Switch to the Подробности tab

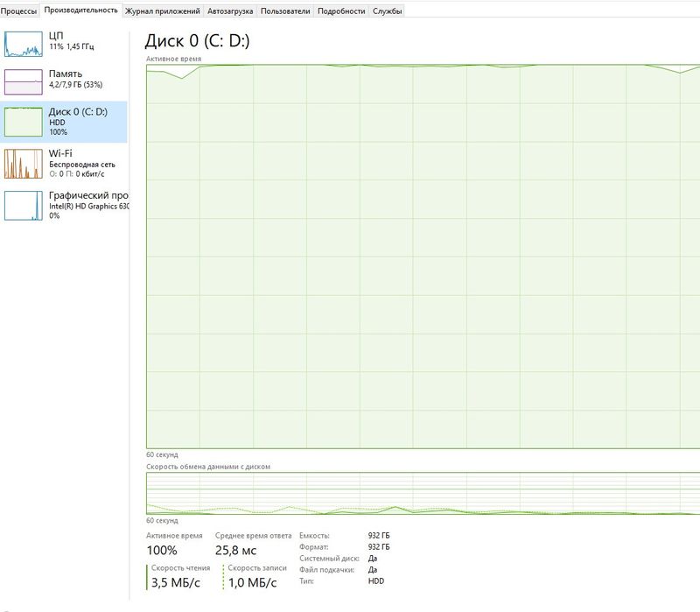coord(341,11)
